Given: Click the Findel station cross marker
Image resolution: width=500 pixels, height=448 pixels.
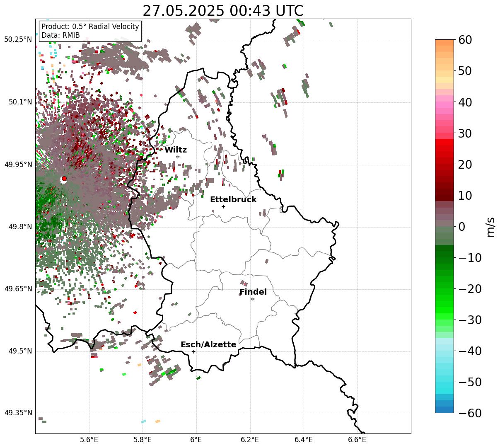Looking at the screenshot, I should (253, 299).
